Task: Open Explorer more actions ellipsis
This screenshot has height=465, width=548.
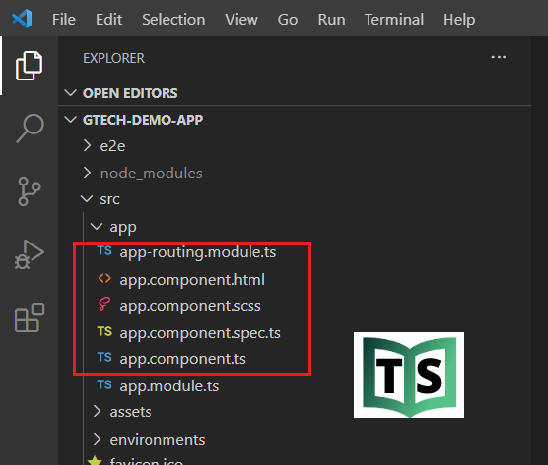Action: pyautogui.click(x=498, y=57)
